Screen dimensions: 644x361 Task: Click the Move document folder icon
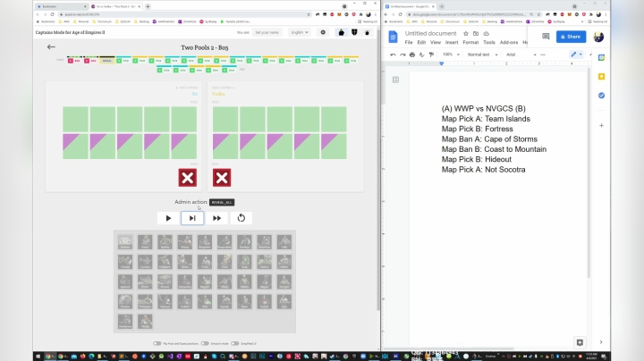tap(476, 34)
